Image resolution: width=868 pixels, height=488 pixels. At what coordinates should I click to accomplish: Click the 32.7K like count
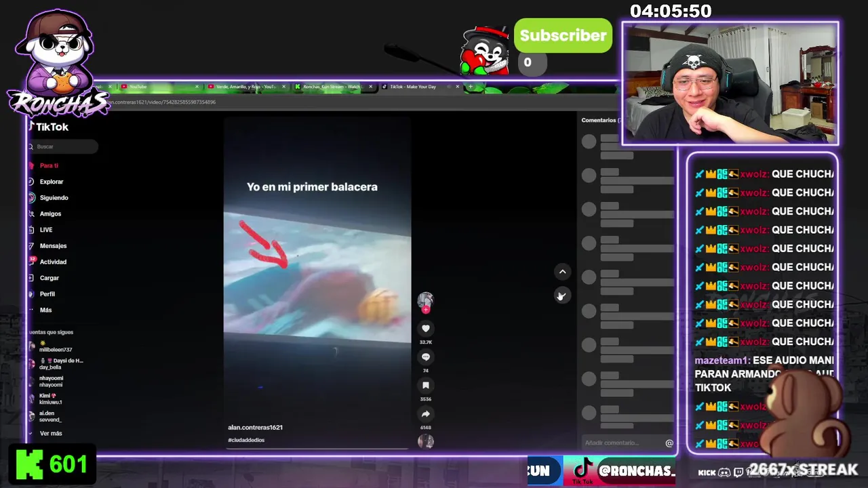pos(426,342)
